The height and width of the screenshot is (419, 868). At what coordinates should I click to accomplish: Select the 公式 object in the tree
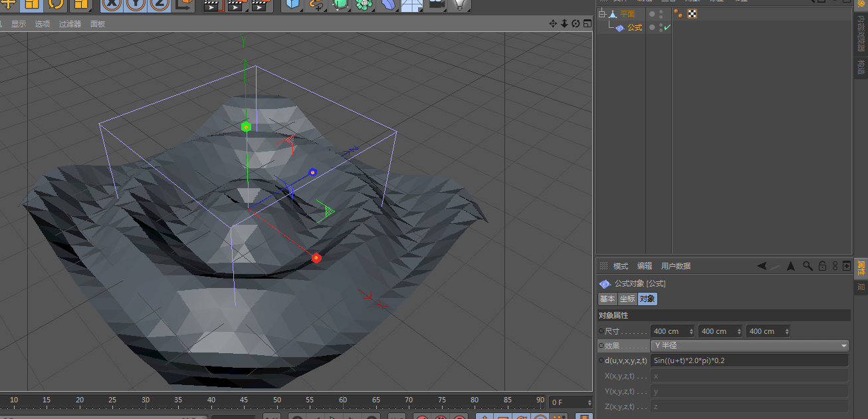click(635, 28)
